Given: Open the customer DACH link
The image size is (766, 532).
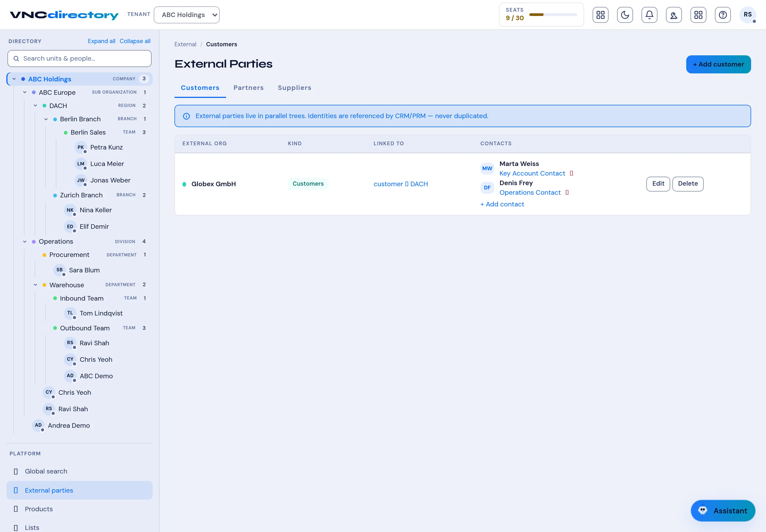Looking at the screenshot, I should [x=401, y=184].
